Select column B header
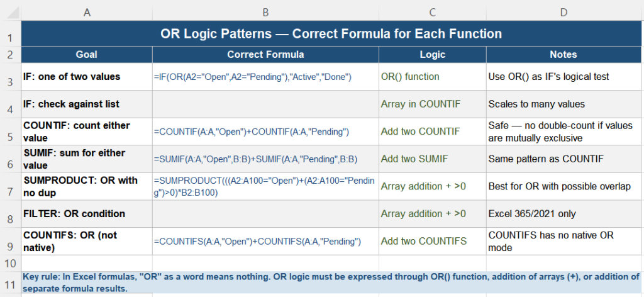Screen dimensions: 644x297 pyautogui.click(x=266, y=13)
